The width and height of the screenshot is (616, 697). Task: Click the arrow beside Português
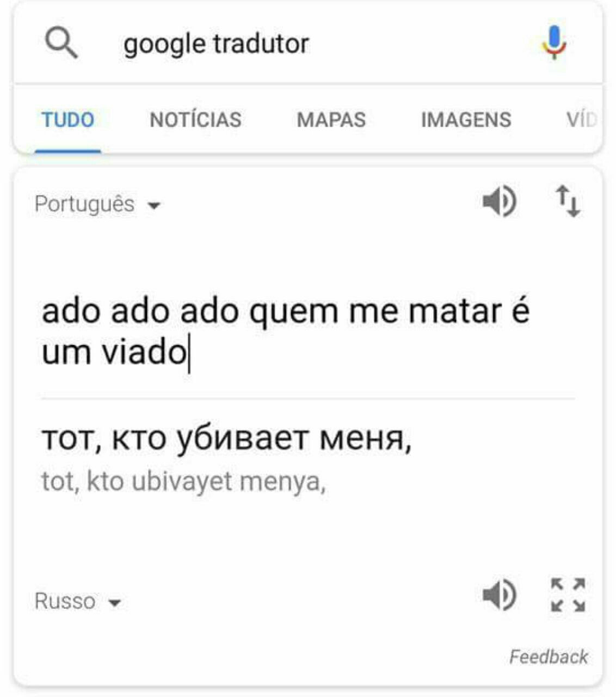tap(155, 206)
